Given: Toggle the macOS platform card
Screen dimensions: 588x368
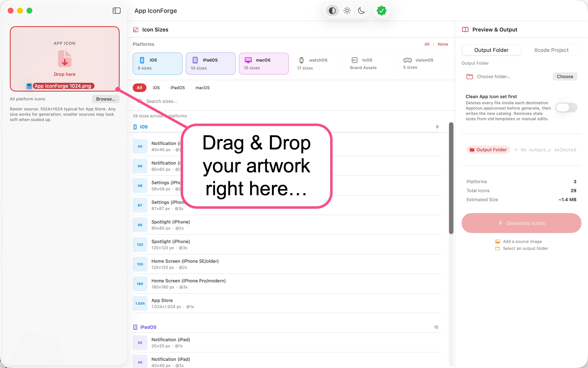Looking at the screenshot, I should pyautogui.click(x=264, y=64).
